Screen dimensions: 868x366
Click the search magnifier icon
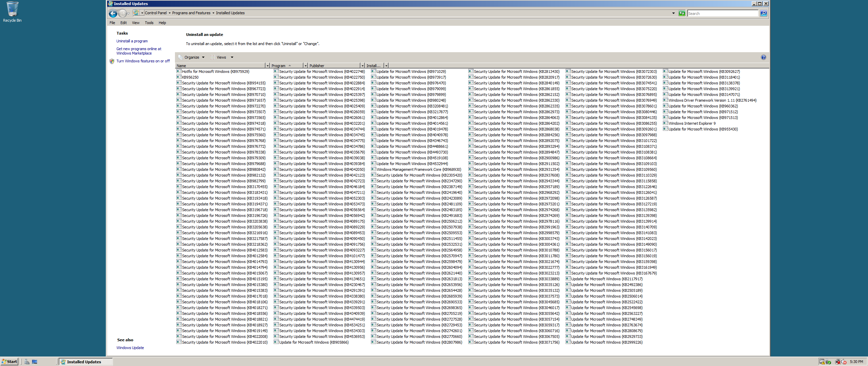tap(764, 13)
